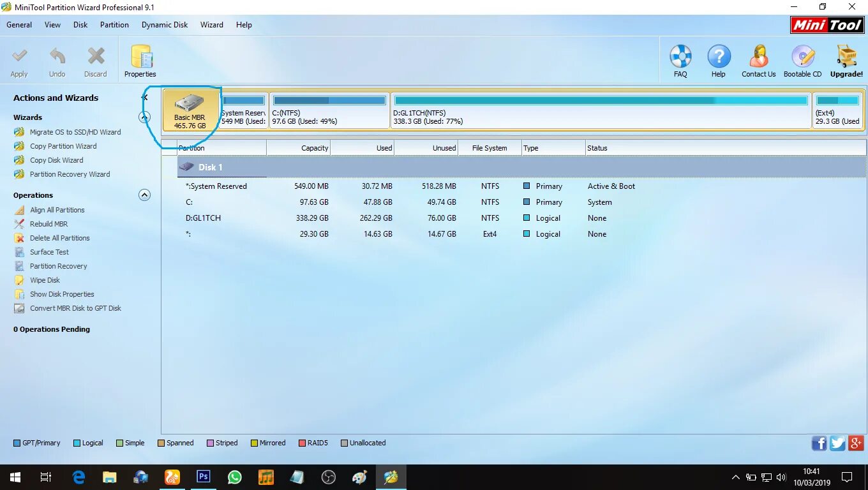Sort by the Status column header
Screen dimensions: 868x490
point(726,148)
